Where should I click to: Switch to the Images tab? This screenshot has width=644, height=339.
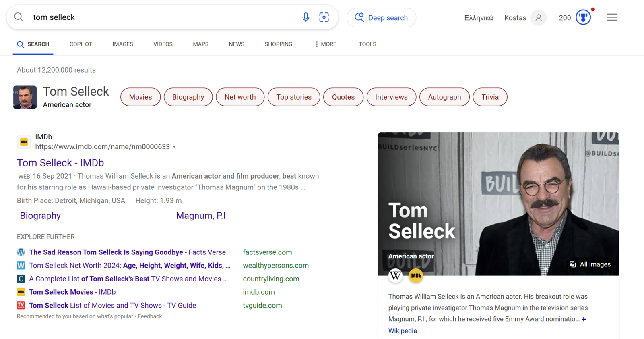[123, 44]
